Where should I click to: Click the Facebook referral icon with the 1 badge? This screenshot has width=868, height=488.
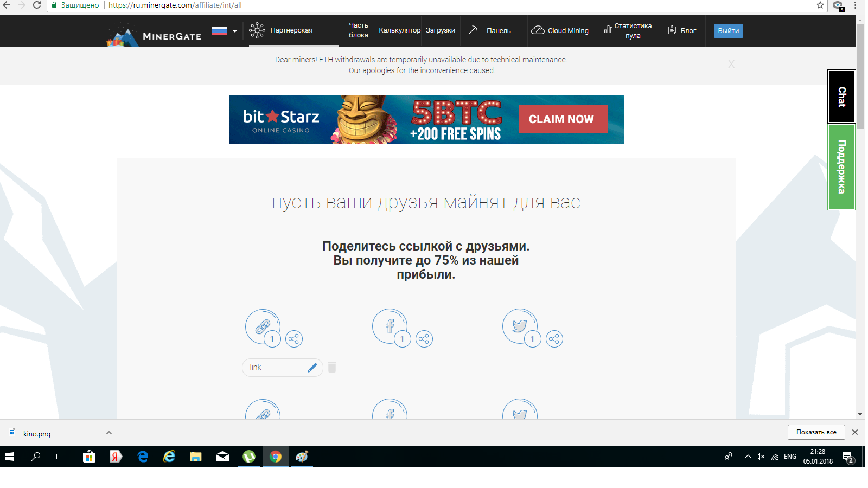(x=390, y=326)
